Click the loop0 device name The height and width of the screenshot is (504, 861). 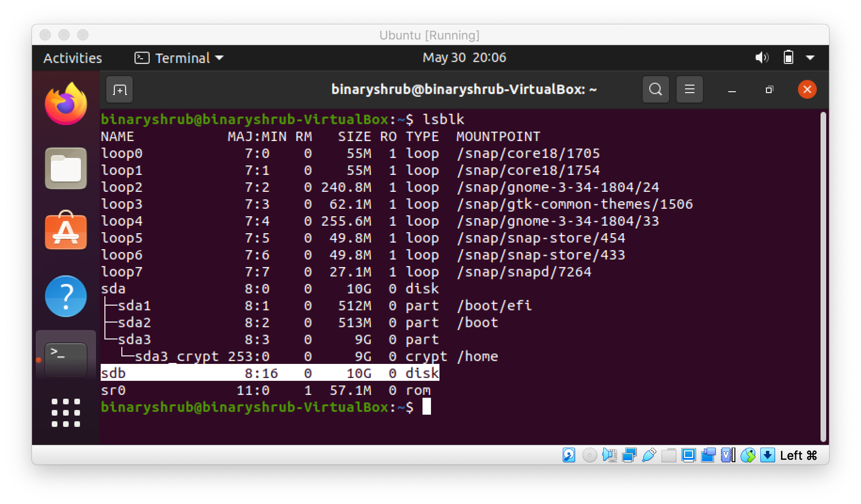(122, 153)
